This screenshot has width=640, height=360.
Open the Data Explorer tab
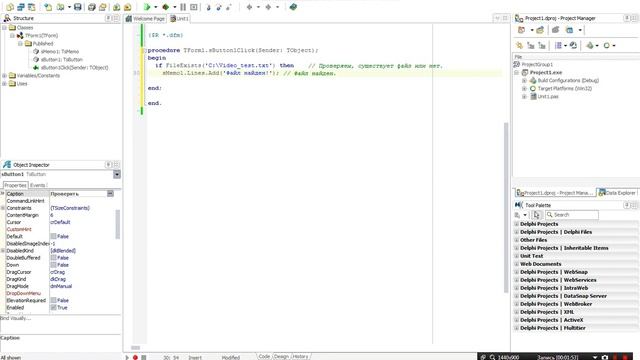(x=617, y=193)
